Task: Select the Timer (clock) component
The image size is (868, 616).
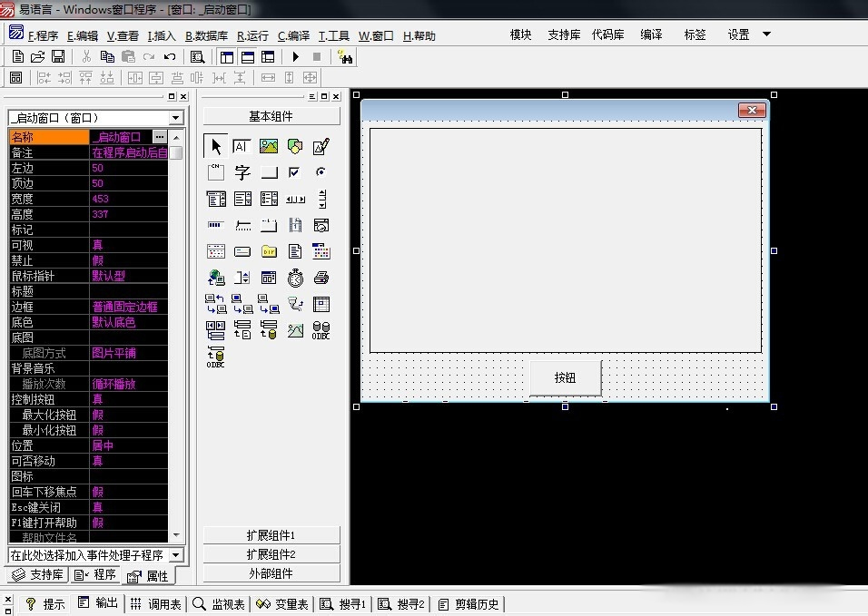Action: click(295, 278)
